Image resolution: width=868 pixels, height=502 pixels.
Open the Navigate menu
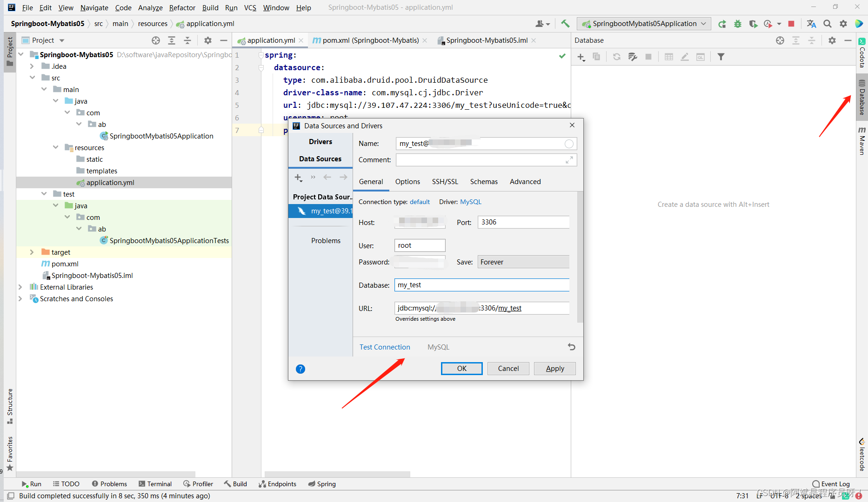[94, 7]
